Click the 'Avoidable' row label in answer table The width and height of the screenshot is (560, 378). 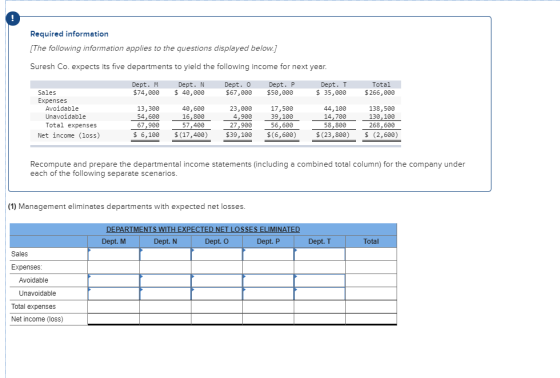coord(34,280)
